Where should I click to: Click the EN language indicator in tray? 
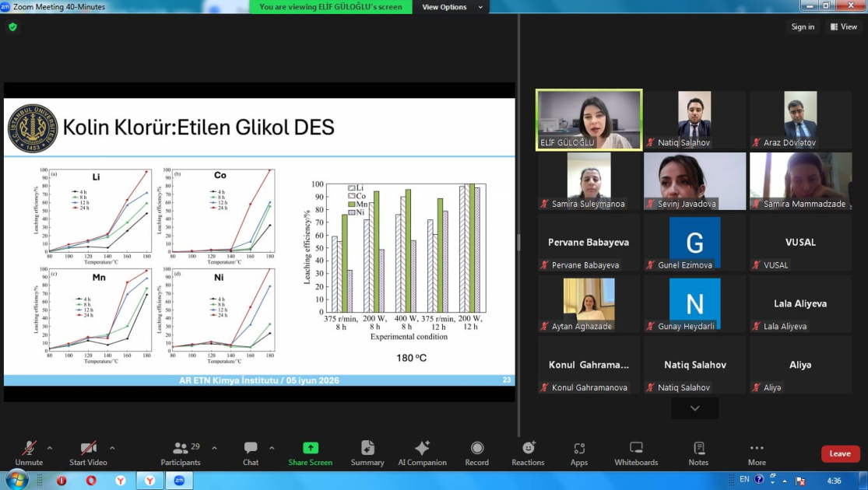pyautogui.click(x=744, y=479)
